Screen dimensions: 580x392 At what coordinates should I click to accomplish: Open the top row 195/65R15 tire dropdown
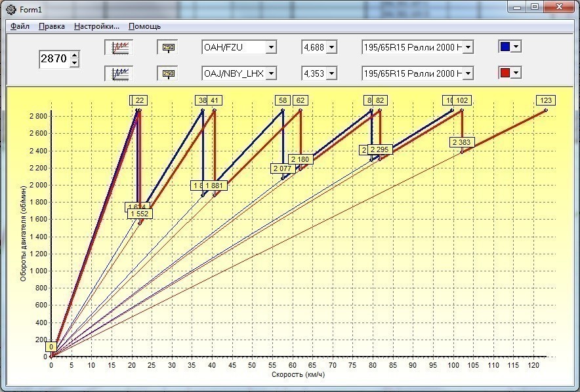[x=468, y=47]
